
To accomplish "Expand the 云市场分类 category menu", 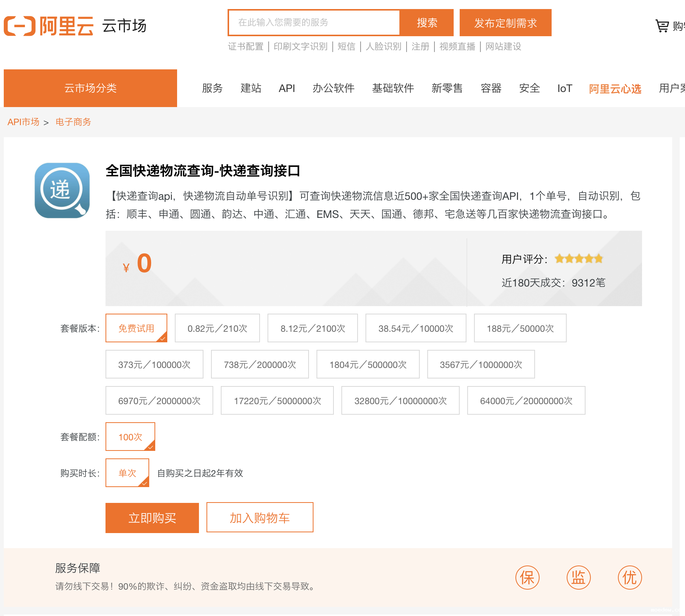I will pyautogui.click(x=90, y=88).
